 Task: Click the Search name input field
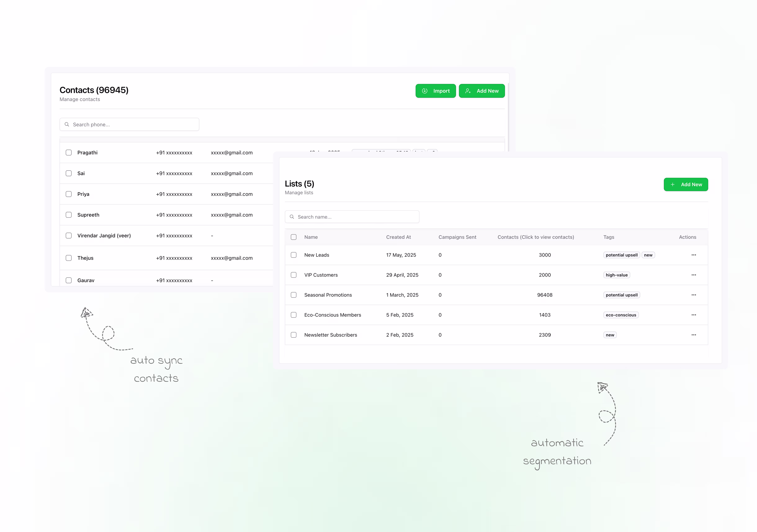[x=356, y=217]
